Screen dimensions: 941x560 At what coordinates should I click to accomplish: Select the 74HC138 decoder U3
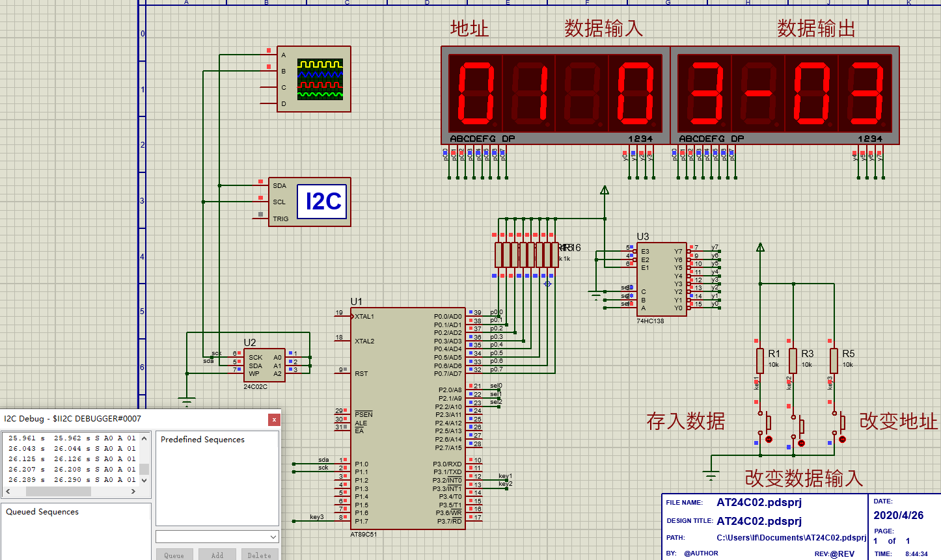662,280
